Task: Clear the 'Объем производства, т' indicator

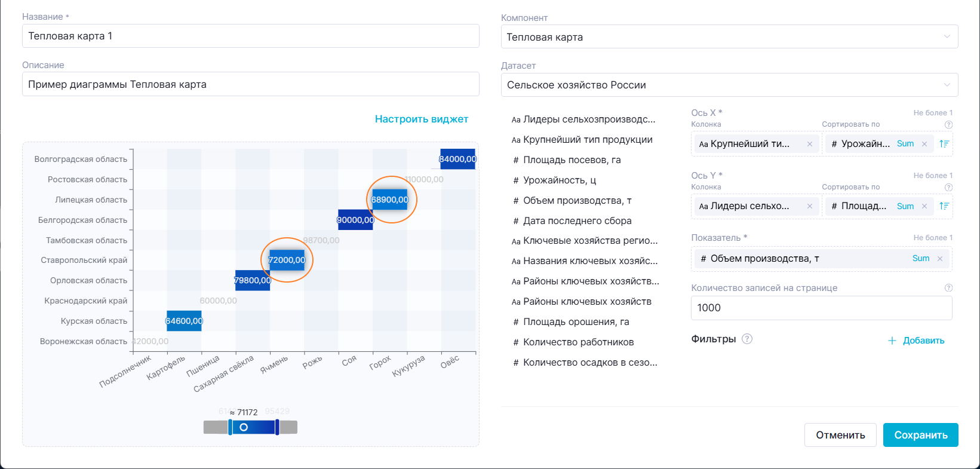Action: (940, 259)
